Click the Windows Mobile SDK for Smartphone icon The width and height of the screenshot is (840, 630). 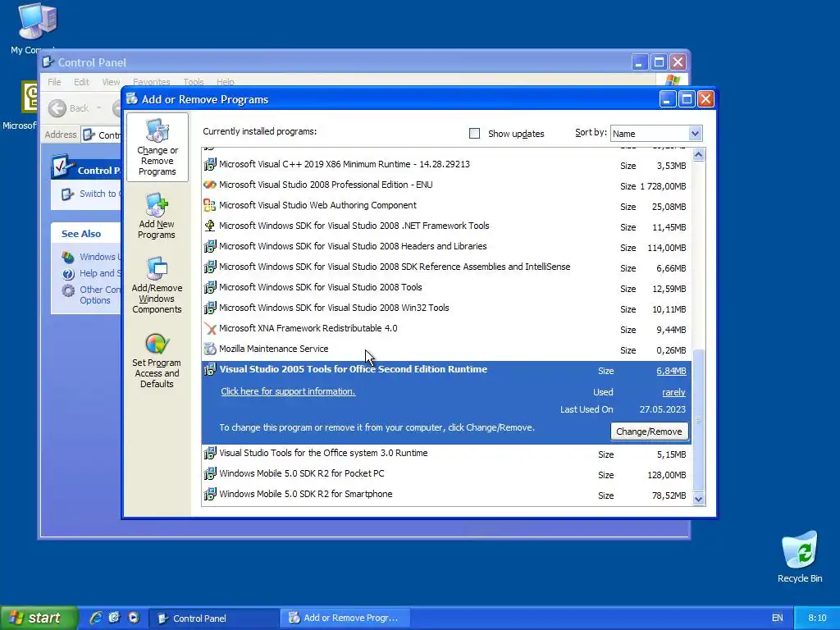coord(210,494)
